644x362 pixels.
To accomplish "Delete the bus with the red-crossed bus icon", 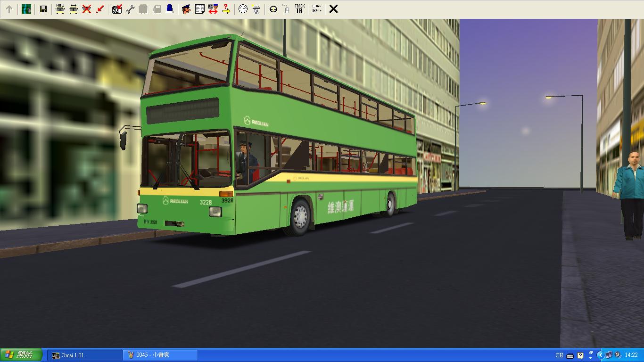I will click(86, 9).
